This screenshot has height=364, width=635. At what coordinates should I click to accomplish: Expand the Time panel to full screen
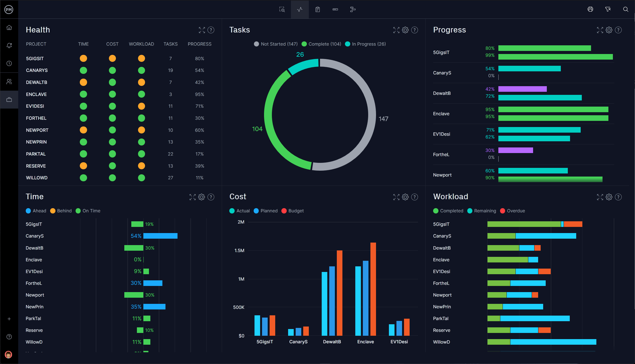(x=193, y=197)
